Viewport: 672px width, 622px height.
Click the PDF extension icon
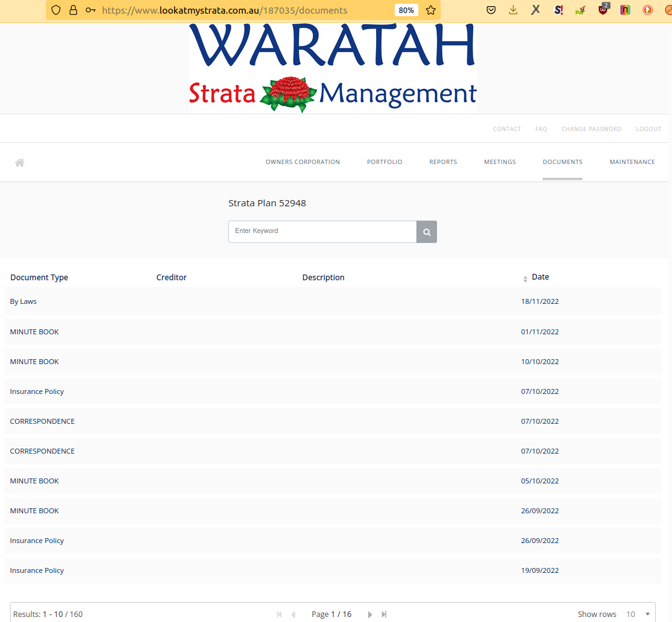pos(580,11)
